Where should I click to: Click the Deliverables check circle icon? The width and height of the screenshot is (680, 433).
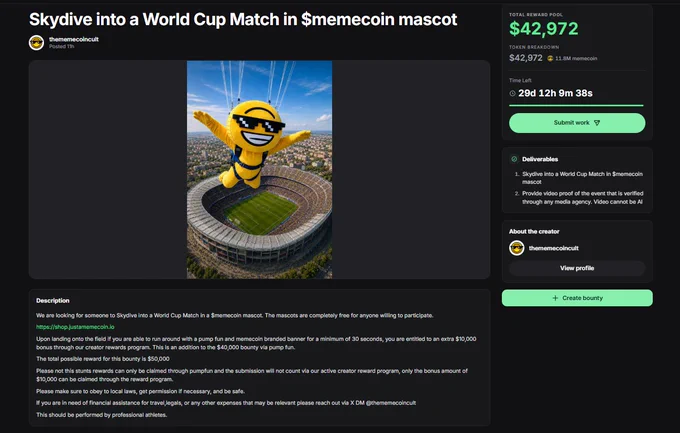pos(514,159)
